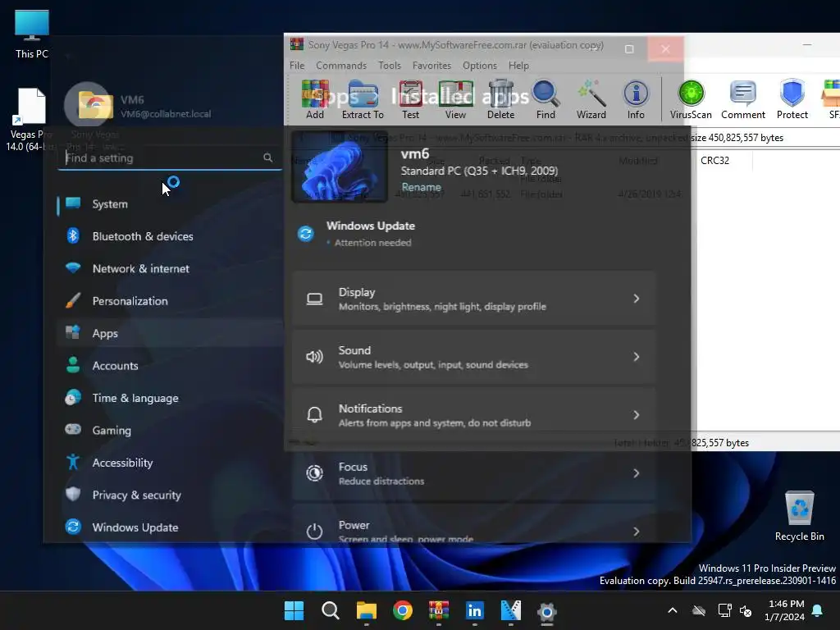Expand the Power row chevron
The image size is (840, 630).
636,532
